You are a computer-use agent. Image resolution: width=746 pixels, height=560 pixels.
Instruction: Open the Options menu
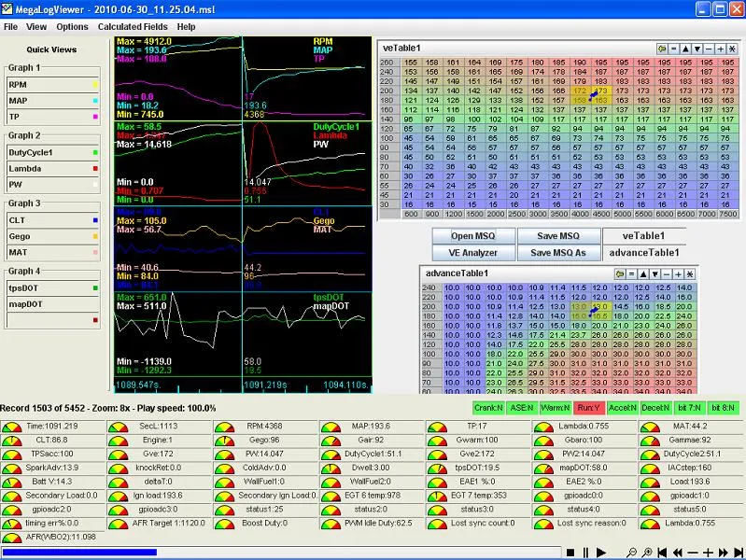pos(72,27)
